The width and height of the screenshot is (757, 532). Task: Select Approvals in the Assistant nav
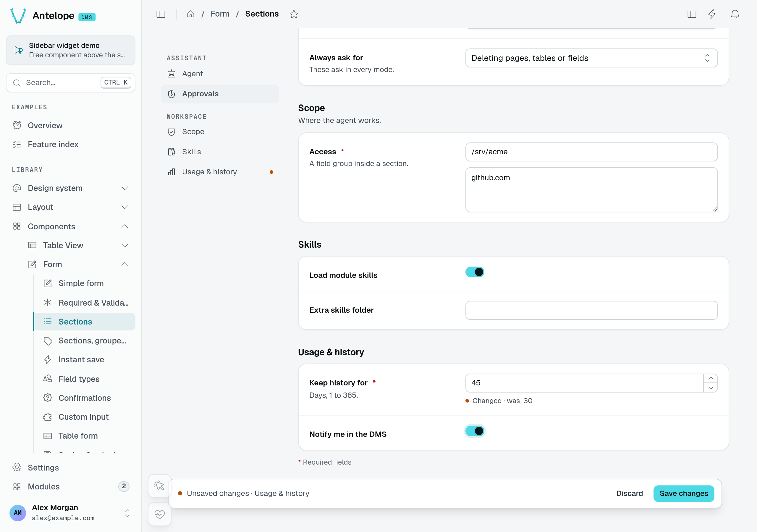coord(220,94)
